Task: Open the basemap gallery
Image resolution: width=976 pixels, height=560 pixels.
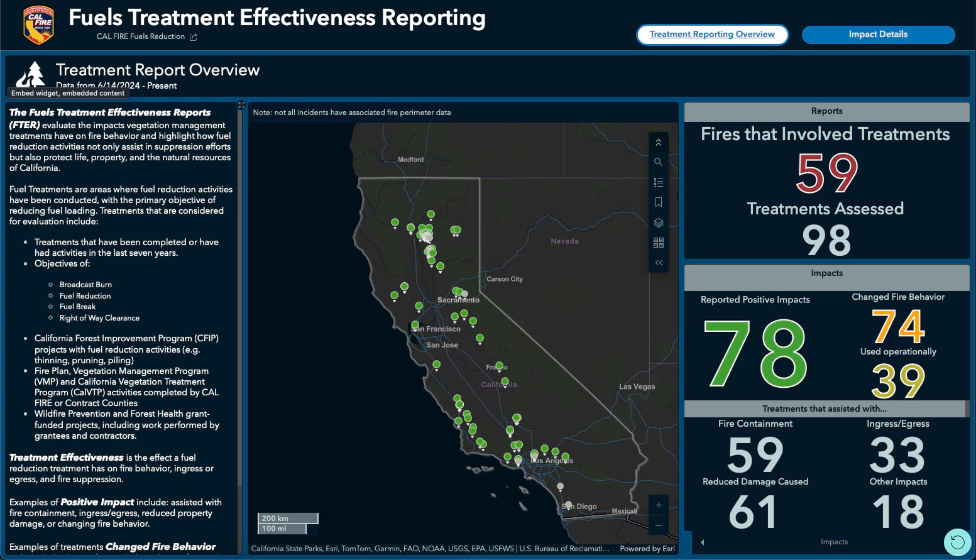Action: [x=658, y=243]
